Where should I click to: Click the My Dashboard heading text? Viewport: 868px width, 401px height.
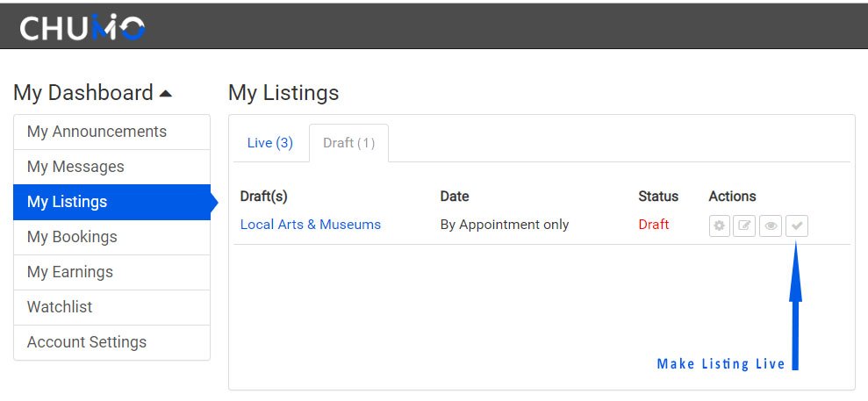83,92
